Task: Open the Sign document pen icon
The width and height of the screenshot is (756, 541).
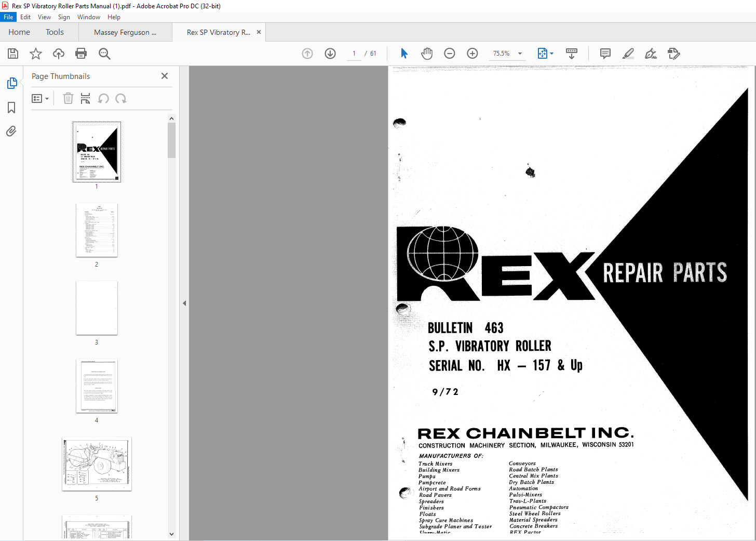Action: [651, 54]
